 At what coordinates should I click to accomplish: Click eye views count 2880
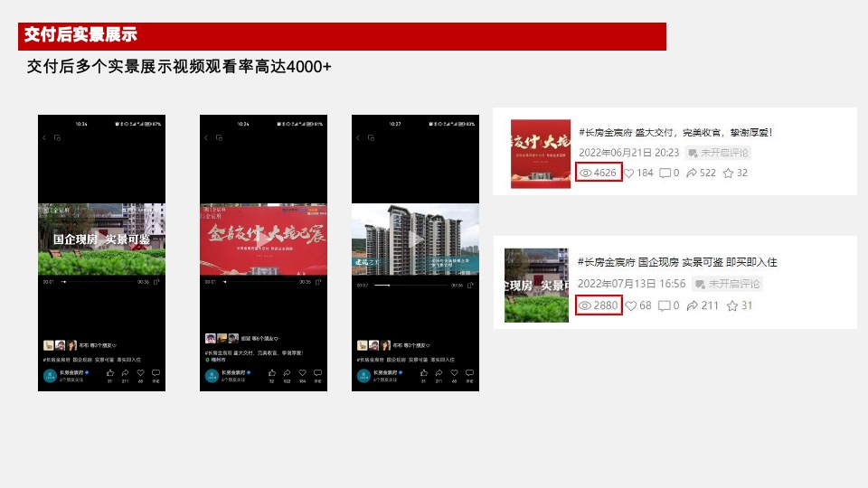click(x=599, y=305)
